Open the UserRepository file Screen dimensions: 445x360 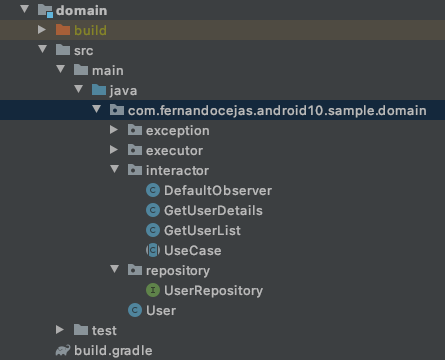214,291
